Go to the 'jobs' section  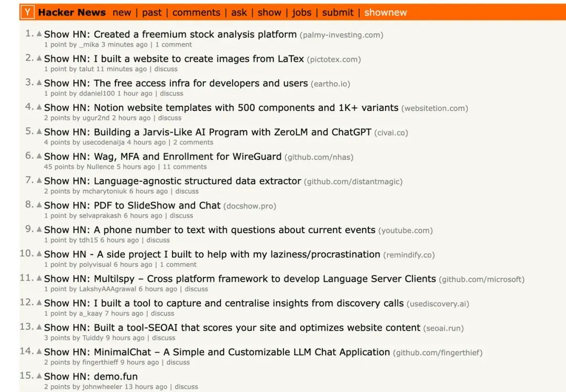pyautogui.click(x=301, y=13)
